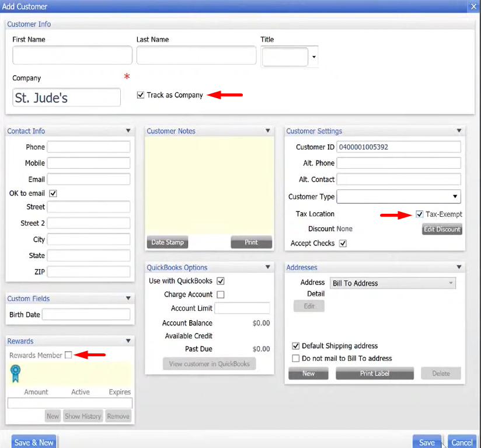Click the Edit Discount button
481x448 pixels.
pos(442,229)
